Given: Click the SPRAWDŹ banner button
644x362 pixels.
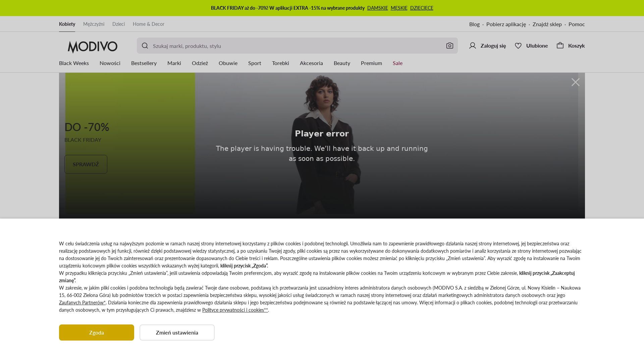Looking at the screenshot, I should click(86, 164).
